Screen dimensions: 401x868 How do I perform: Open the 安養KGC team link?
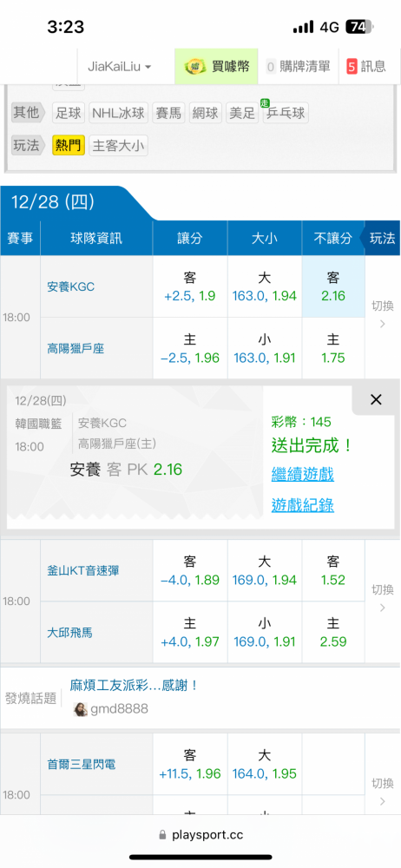[x=71, y=286]
